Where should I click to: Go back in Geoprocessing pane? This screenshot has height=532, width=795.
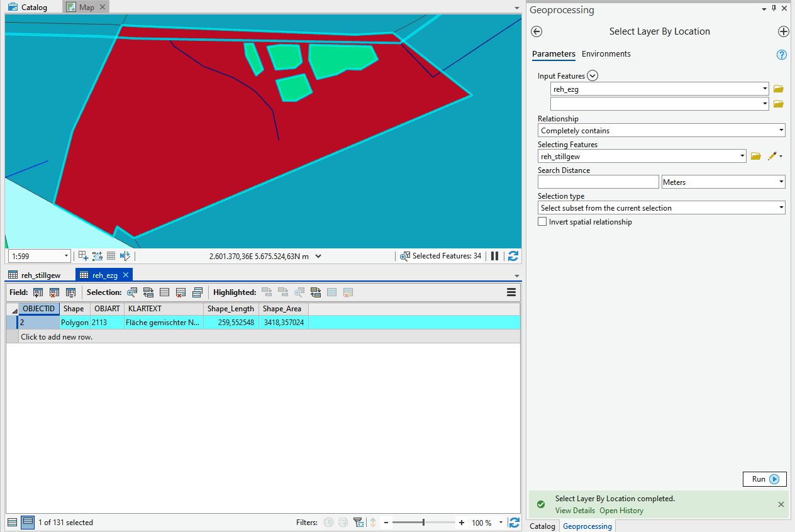(536, 31)
